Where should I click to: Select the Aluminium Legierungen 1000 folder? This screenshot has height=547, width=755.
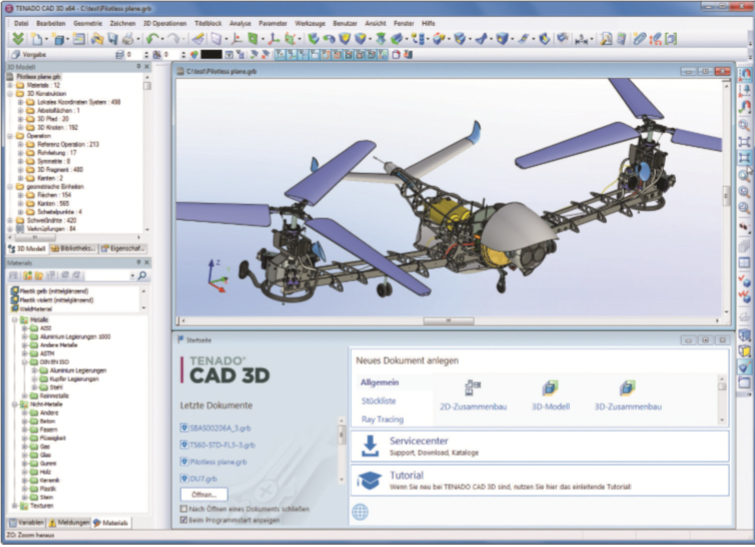coord(70,337)
